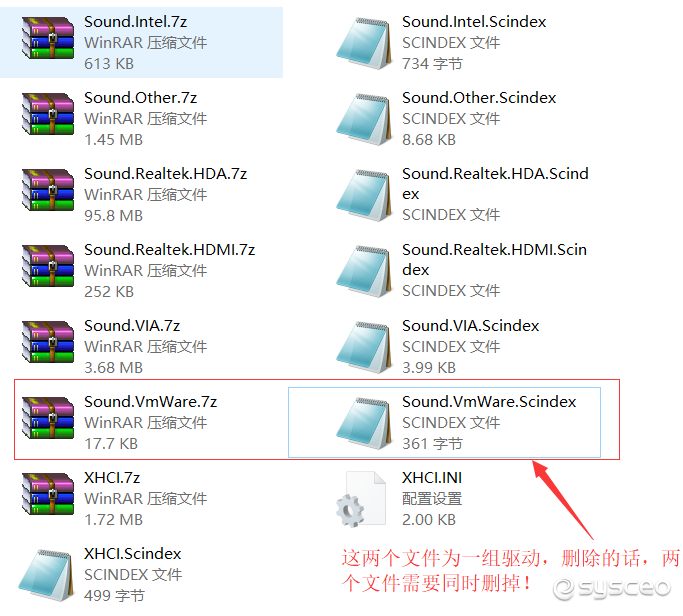Select the Sound.Realtek.HDA.7z archive icon

[x=48, y=190]
